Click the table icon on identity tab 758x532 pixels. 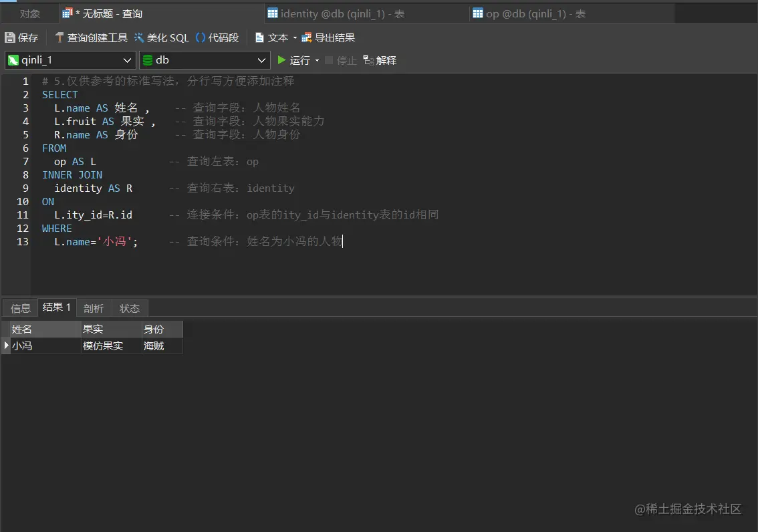[273, 13]
